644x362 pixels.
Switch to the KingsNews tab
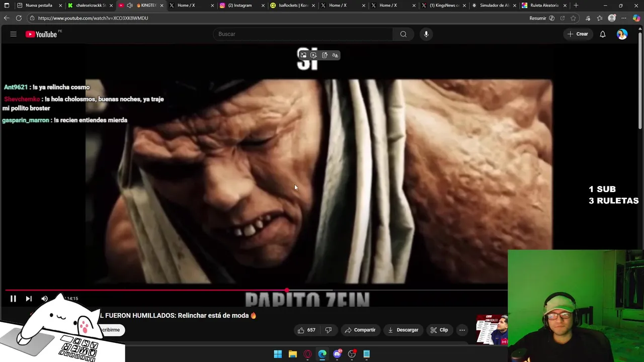[x=444, y=6]
